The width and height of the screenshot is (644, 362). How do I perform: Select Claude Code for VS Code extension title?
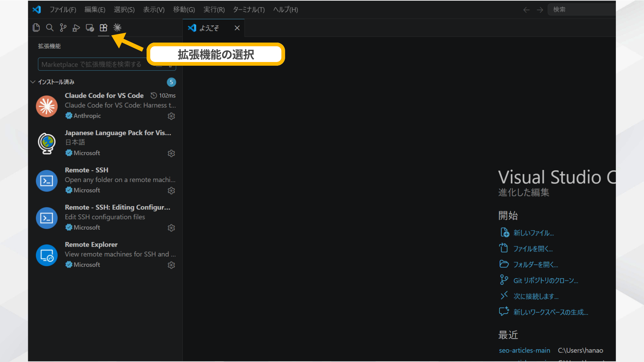point(104,96)
